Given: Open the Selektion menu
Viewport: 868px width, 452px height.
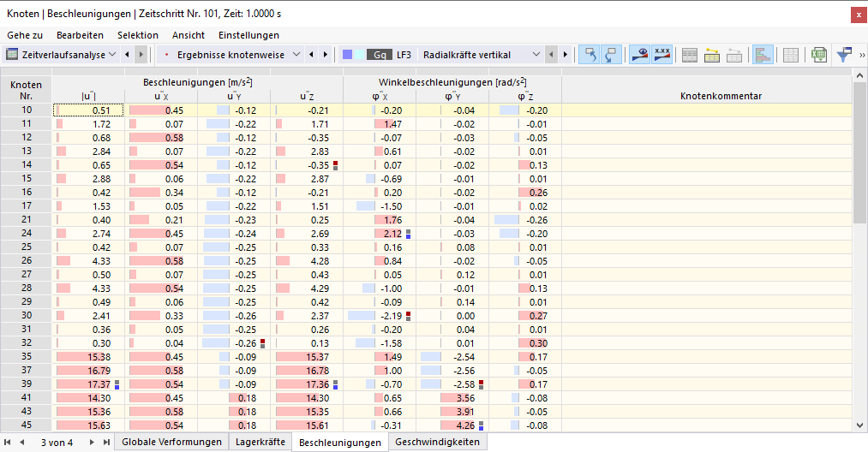Looking at the screenshot, I should [138, 35].
